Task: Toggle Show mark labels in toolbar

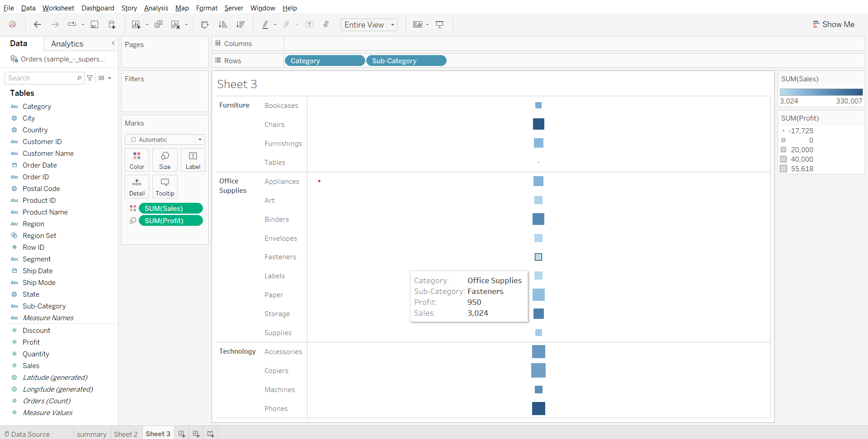Action: (310, 25)
